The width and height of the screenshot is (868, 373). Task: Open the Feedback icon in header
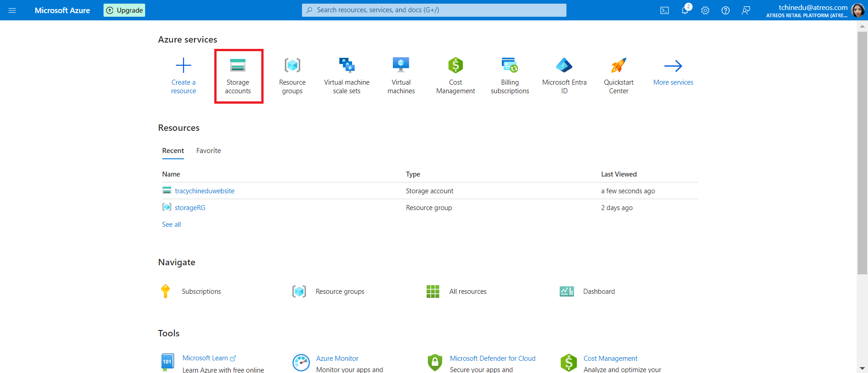tap(746, 10)
